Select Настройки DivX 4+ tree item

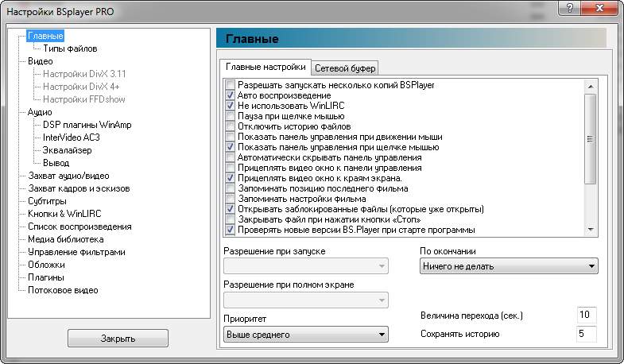[81, 87]
